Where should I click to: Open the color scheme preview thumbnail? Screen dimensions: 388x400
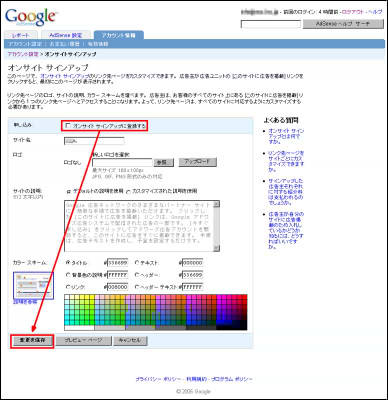tap(33, 285)
